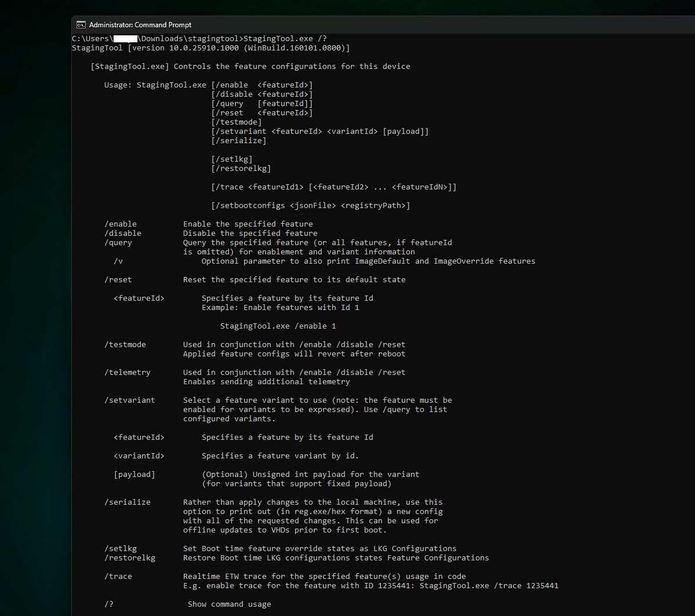This screenshot has width=695, height=616.
Task: Click the 'configured variants.' line
Action: click(229, 419)
